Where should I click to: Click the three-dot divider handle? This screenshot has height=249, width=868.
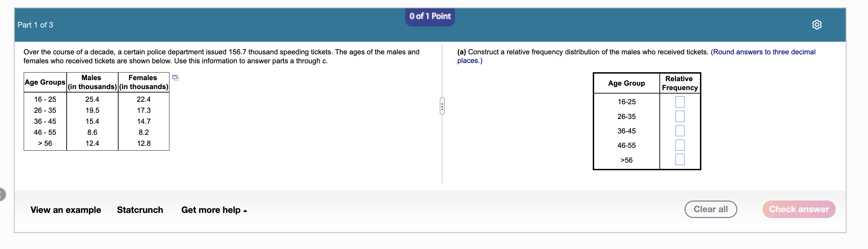442,107
